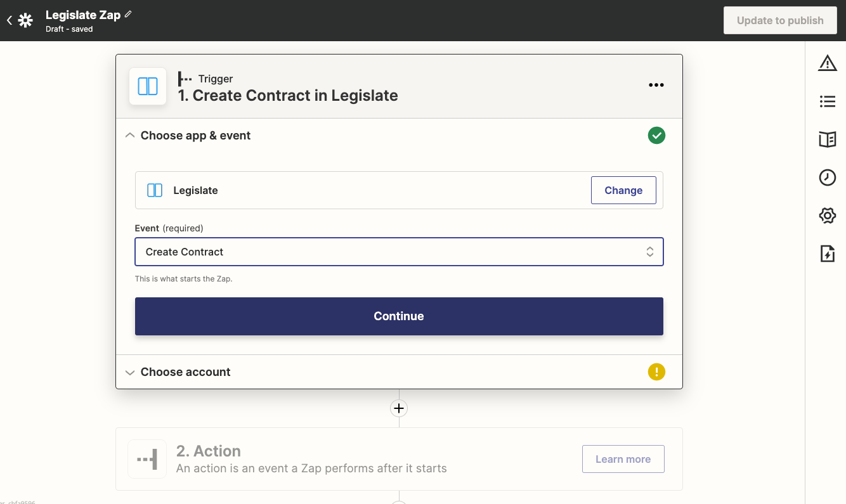The width and height of the screenshot is (846, 504).
Task: Click the Draft - saved status text
Action: click(x=69, y=29)
